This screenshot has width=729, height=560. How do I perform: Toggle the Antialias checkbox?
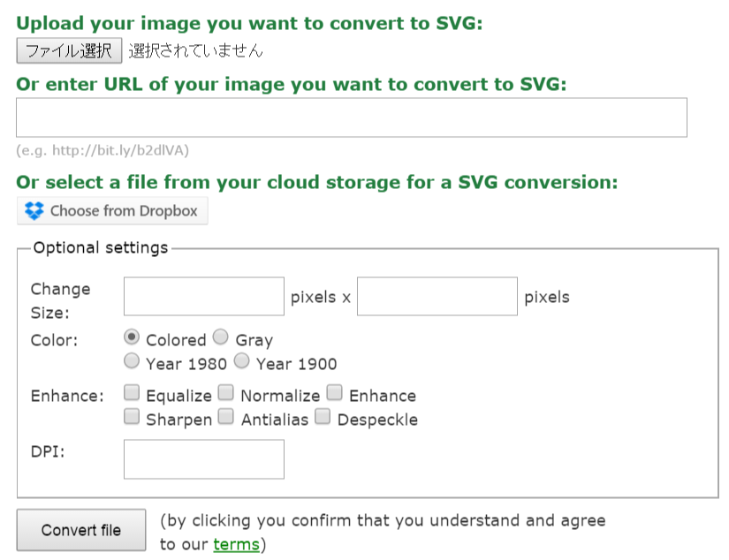(x=227, y=416)
